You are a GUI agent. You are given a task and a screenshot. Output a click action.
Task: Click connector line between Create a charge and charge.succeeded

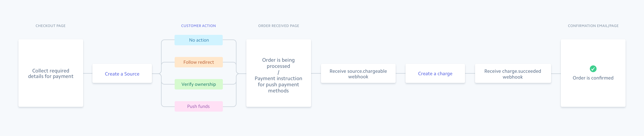(470, 74)
